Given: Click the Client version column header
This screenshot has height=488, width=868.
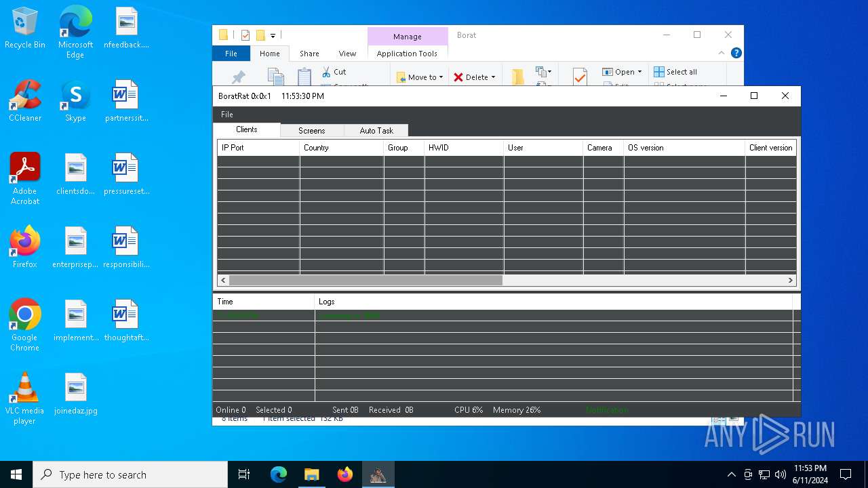Looking at the screenshot, I should click(x=770, y=148).
